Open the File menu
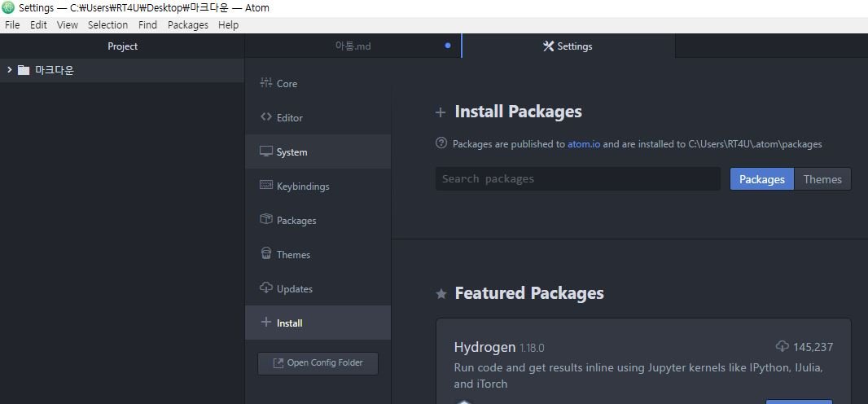 (12, 24)
